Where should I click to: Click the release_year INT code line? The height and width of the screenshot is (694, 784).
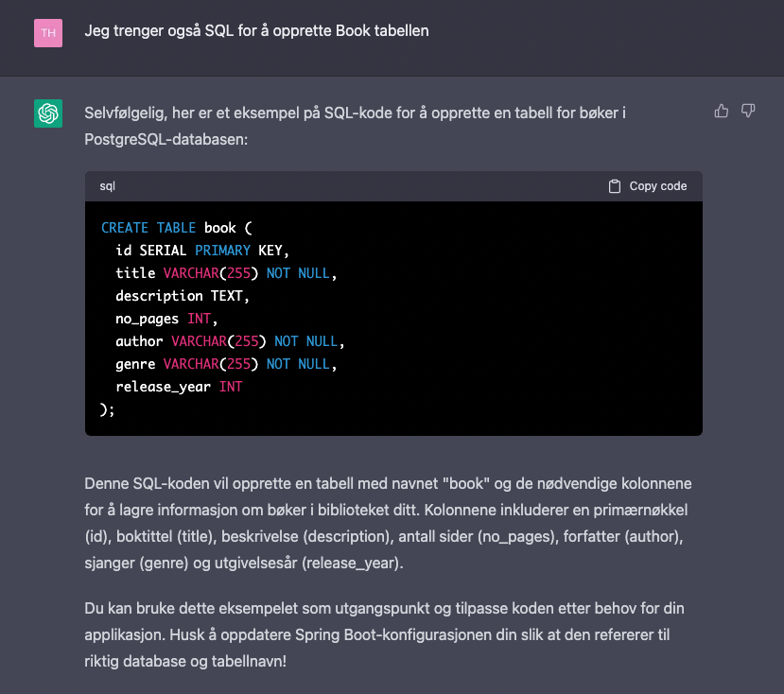coord(179,387)
